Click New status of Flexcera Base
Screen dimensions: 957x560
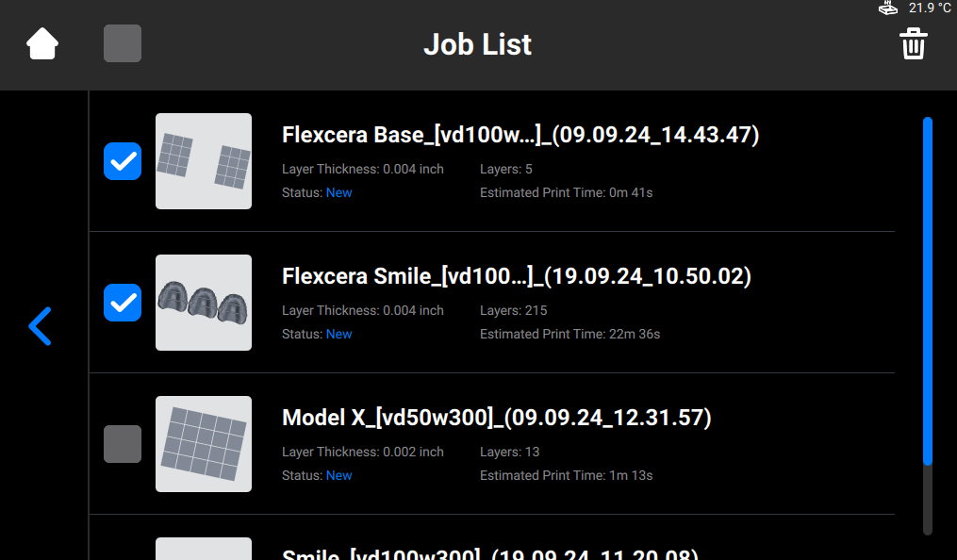click(x=338, y=193)
